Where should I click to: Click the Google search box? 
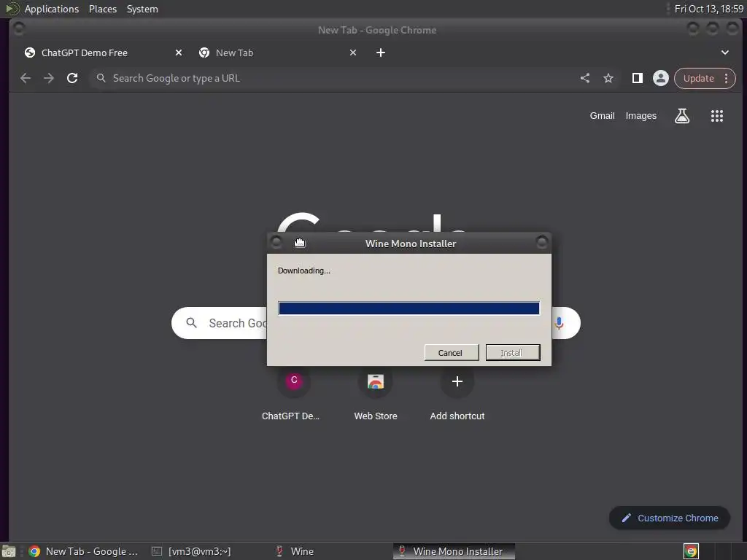coord(376,323)
